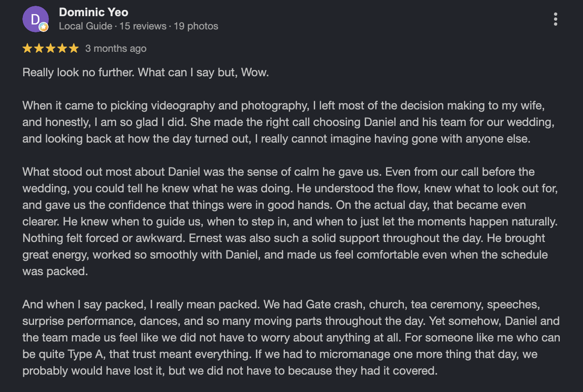
Task: Click the "Local Guide" label
Action: click(x=85, y=26)
